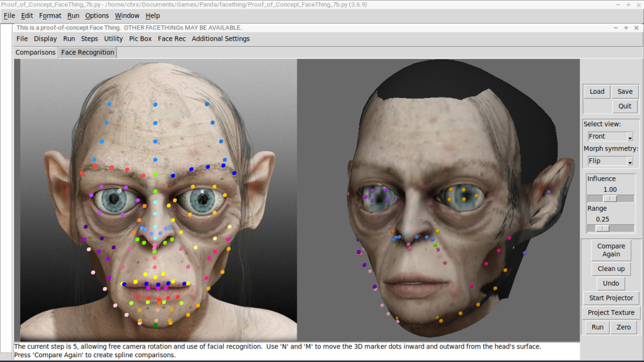This screenshot has width=644, height=362.
Task: Open the Options menu
Action: tap(97, 15)
